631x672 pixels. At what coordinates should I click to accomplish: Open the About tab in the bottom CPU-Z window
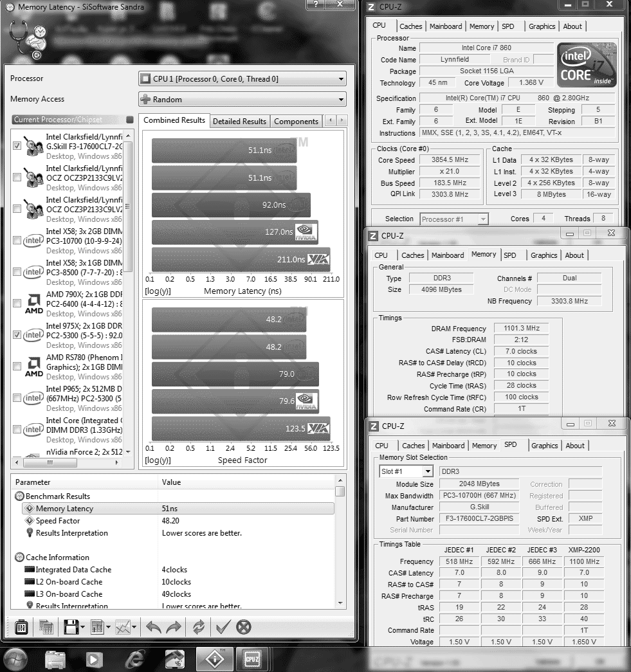coord(575,445)
